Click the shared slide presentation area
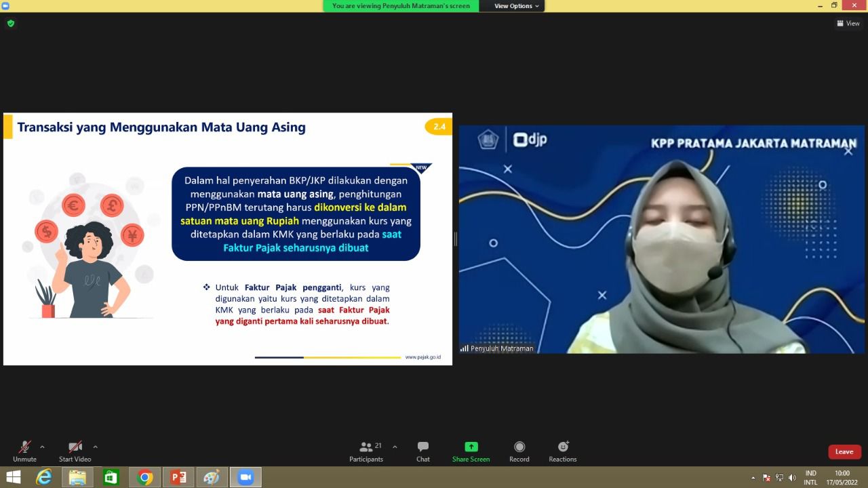This screenshot has height=488, width=868. pyautogui.click(x=227, y=239)
